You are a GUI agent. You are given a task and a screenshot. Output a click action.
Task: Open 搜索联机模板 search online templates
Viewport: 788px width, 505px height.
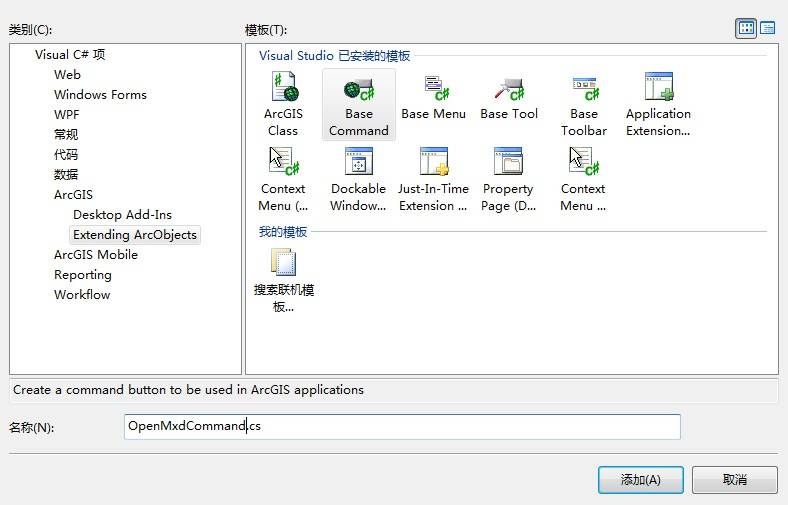(x=283, y=280)
